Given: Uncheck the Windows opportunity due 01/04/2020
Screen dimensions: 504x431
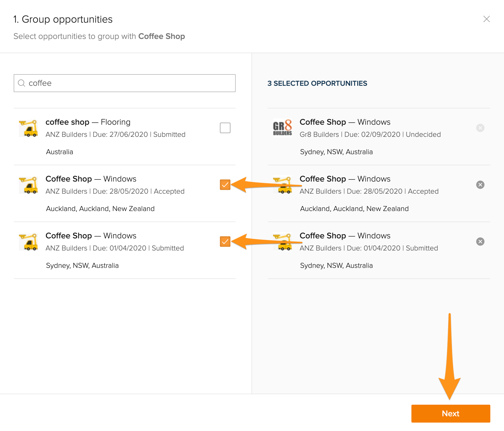Looking at the screenshot, I should coord(225,242).
